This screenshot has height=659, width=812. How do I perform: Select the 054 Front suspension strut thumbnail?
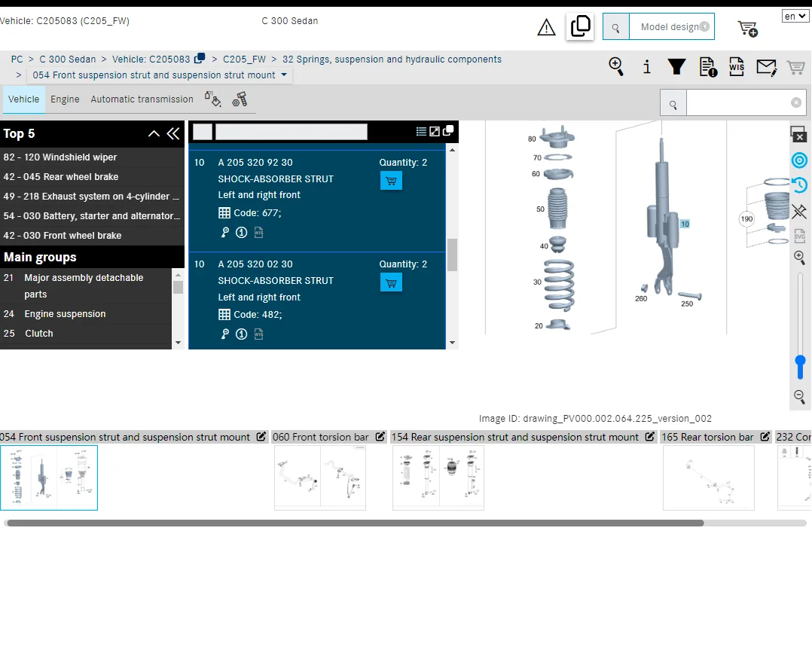point(49,477)
